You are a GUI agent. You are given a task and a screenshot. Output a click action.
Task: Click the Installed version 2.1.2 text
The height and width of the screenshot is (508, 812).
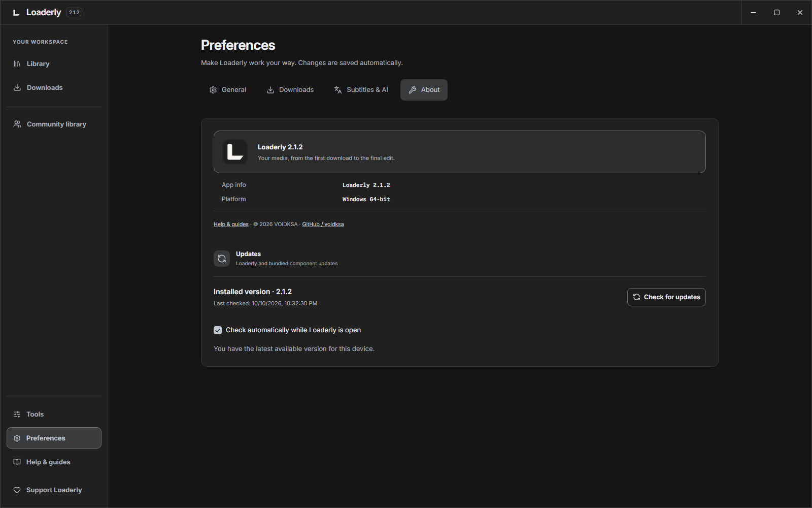253,292
